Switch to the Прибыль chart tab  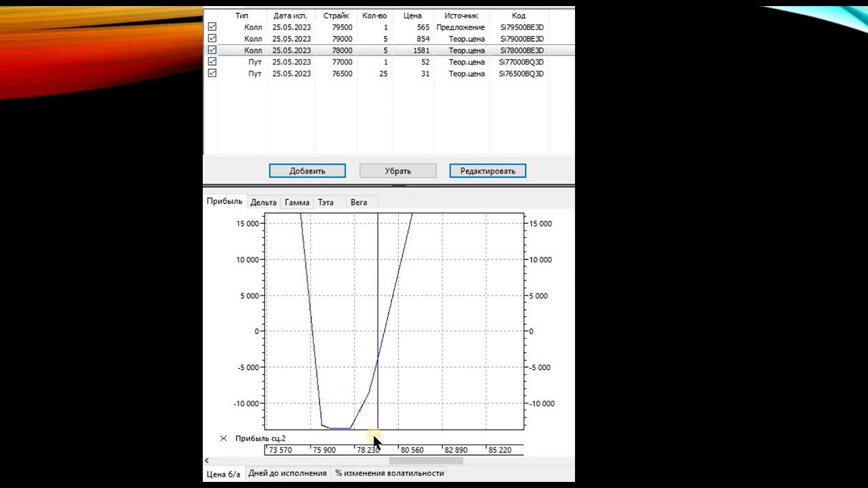tap(224, 201)
